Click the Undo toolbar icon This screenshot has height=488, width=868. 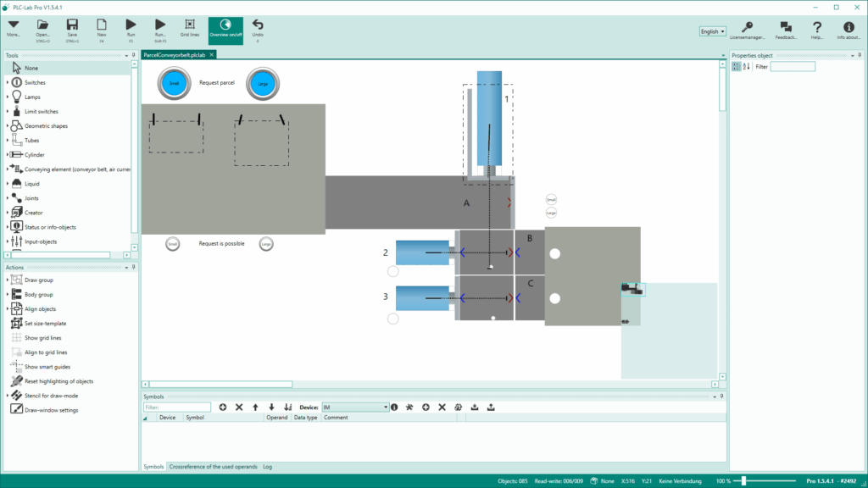tap(258, 30)
